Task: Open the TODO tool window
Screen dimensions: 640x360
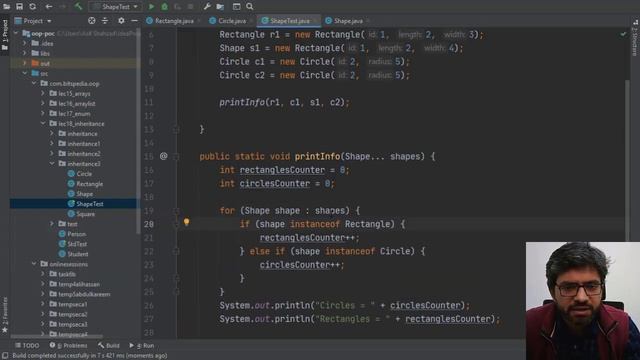Action: click(x=27, y=345)
